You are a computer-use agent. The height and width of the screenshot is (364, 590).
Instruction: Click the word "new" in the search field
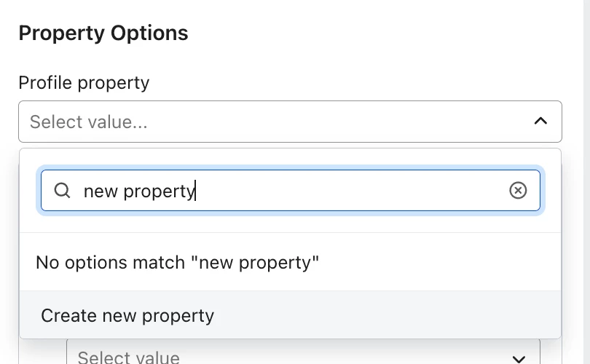pyautogui.click(x=101, y=191)
